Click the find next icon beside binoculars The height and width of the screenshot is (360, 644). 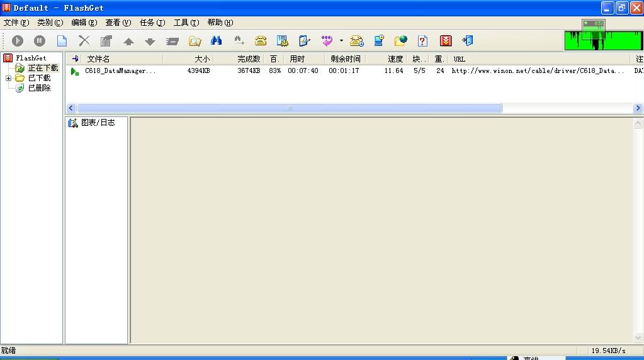coord(239,40)
